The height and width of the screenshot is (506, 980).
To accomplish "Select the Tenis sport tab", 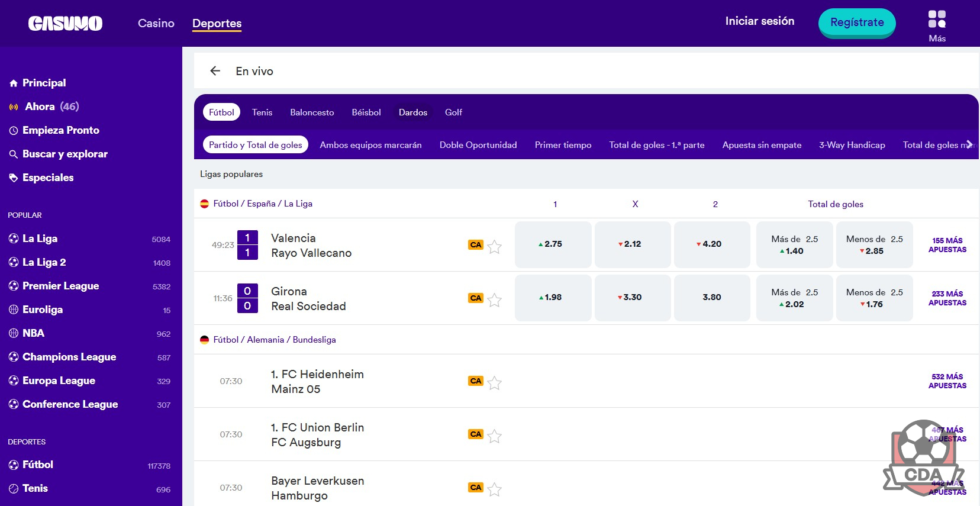I will tap(262, 112).
